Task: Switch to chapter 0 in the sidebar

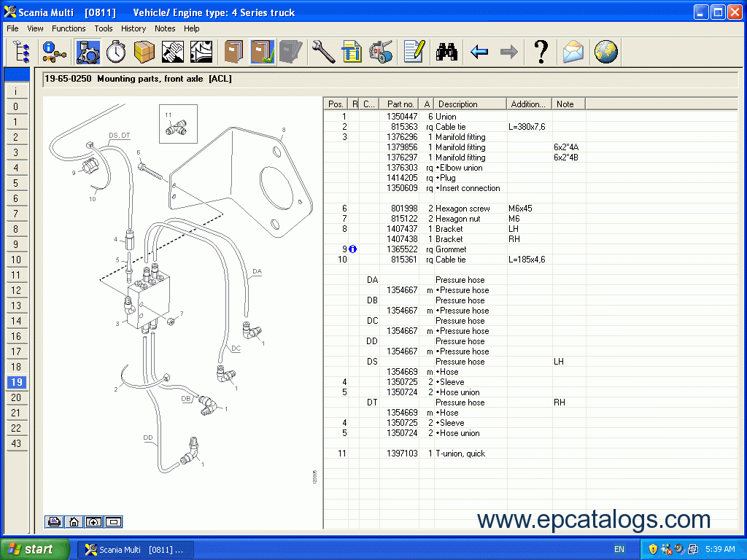Action: point(16,106)
